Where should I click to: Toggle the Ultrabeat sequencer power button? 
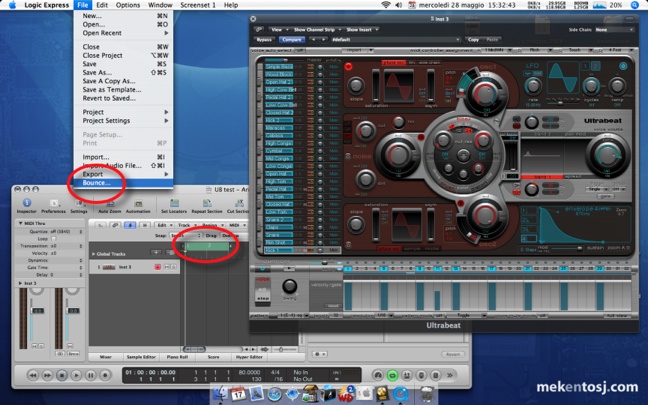[262, 269]
